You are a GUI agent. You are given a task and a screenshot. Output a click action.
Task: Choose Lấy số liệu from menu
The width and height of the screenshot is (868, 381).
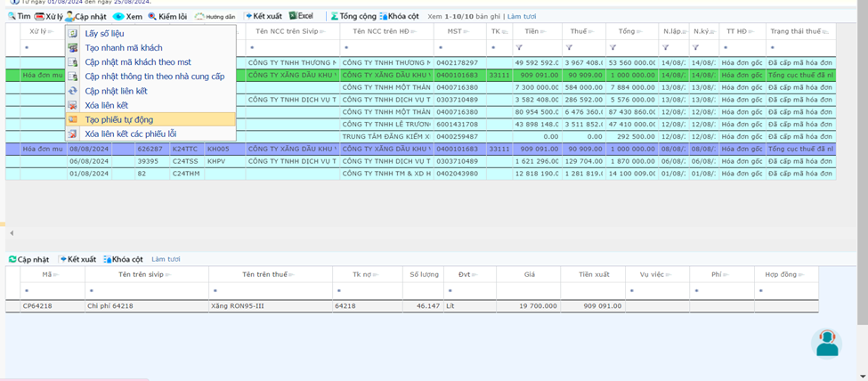click(x=104, y=33)
